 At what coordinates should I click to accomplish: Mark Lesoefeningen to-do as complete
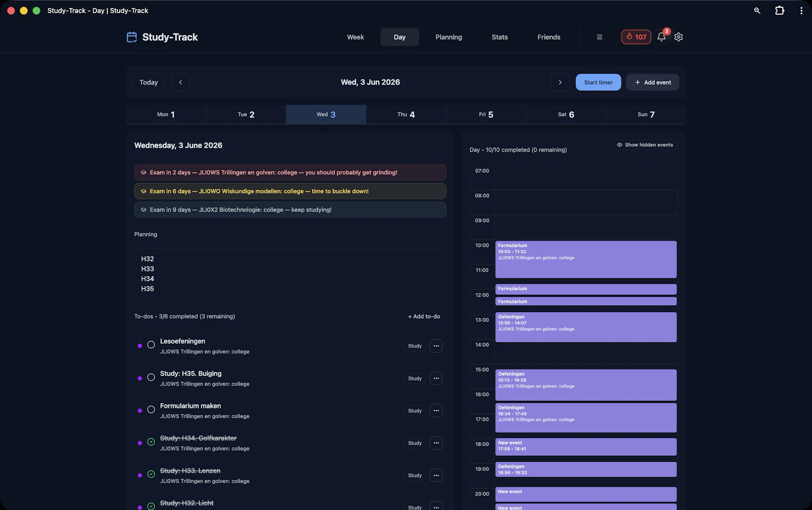click(x=151, y=345)
